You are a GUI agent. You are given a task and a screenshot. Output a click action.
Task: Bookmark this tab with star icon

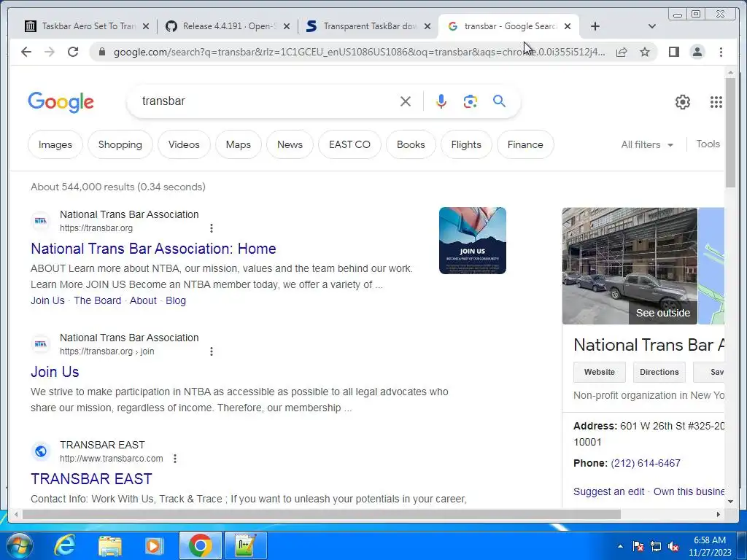pyautogui.click(x=645, y=52)
